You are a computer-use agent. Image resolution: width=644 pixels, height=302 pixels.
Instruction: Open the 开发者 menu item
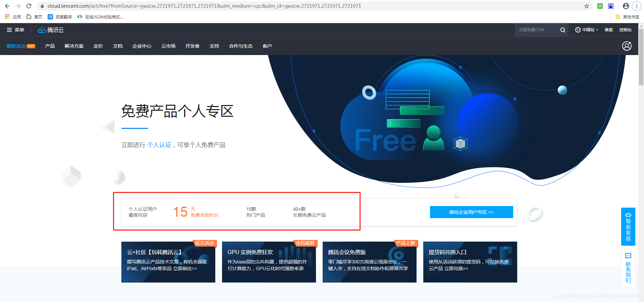[x=193, y=46]
